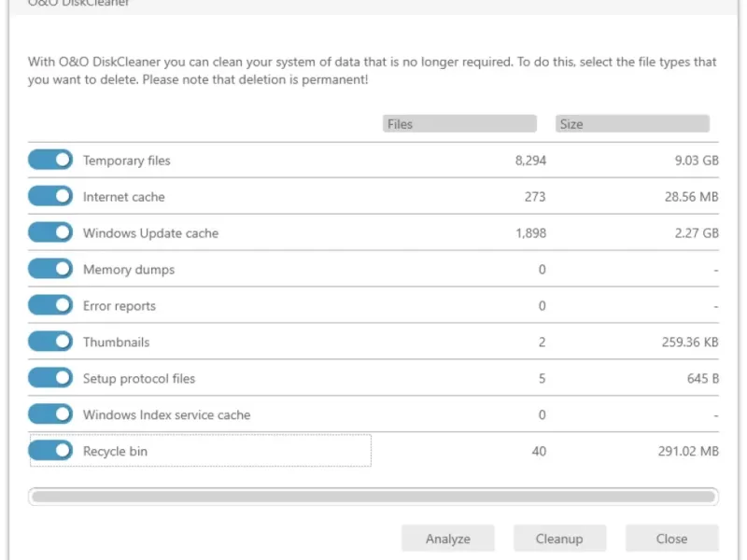
Task: Click the Analyze button
Action: [448, 539]
